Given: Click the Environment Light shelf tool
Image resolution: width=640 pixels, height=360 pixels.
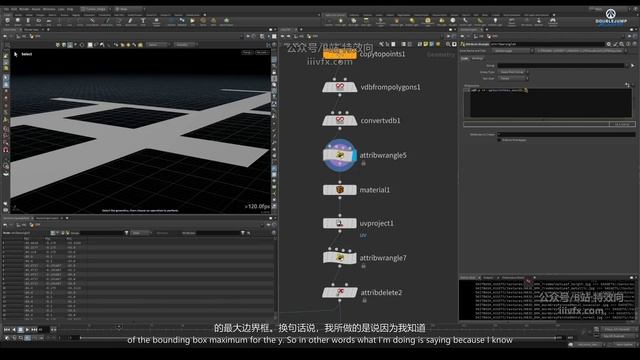Looking at the screenshot, I should coord(427,21).
